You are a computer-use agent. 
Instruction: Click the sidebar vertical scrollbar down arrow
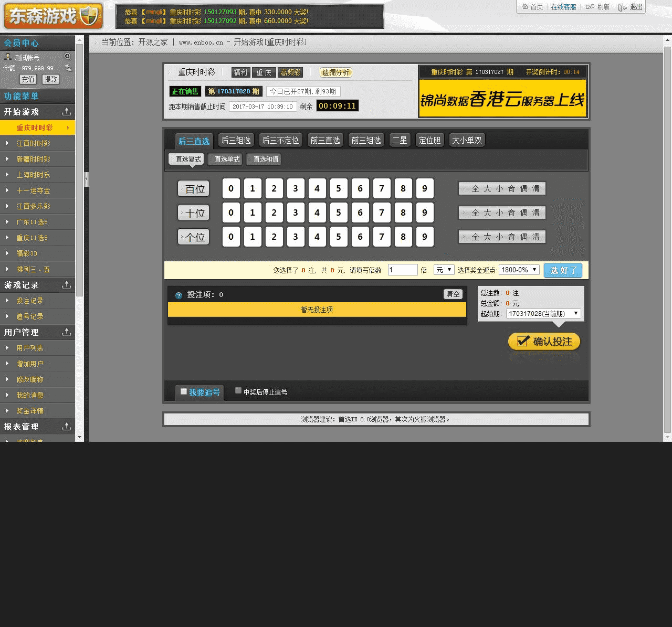tap(80, 437)
